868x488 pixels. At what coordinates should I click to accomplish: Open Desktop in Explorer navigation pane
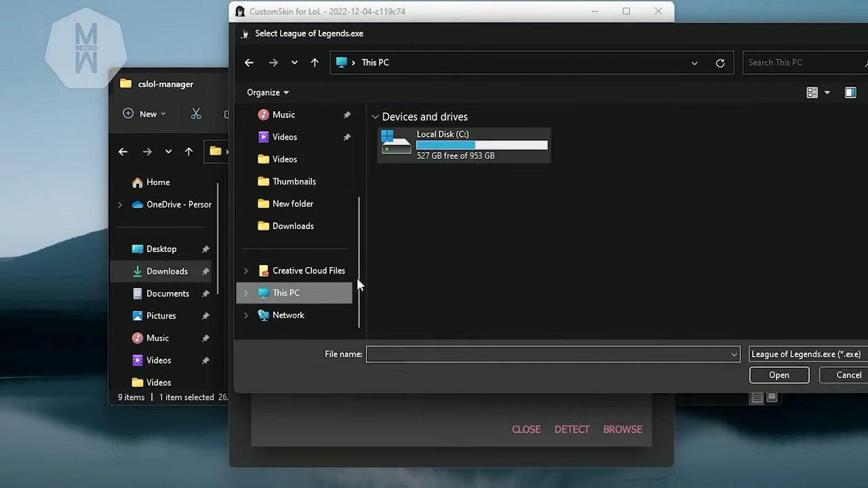pyautogui.click(x=163, y=249)
